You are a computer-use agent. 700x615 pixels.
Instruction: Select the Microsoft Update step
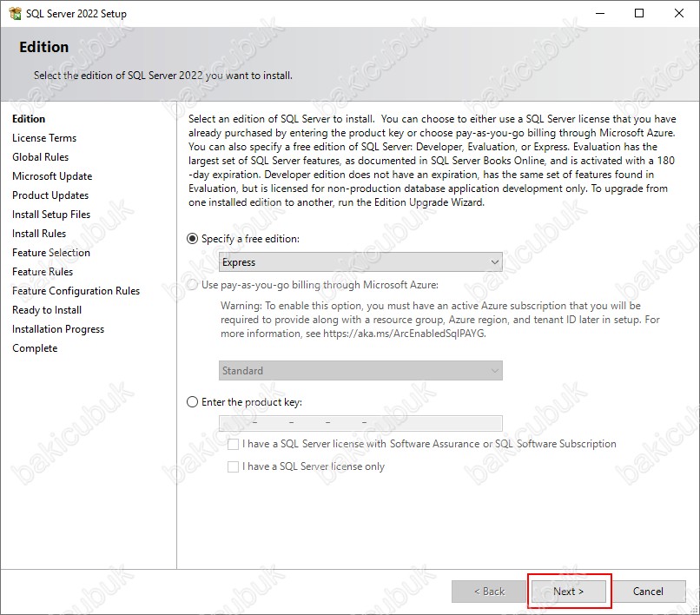point(52,176)
